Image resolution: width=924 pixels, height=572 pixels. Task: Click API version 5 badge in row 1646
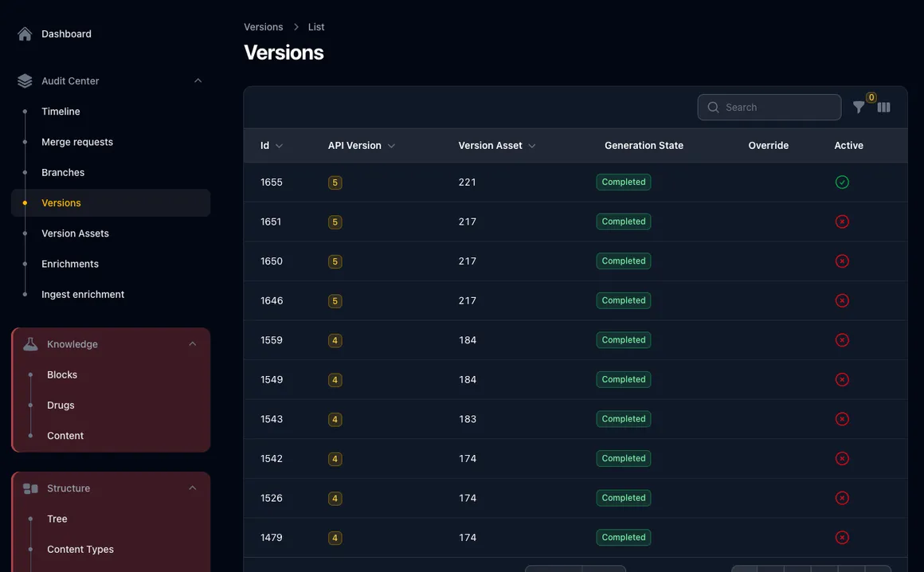pyautogui.click(x=335, y=301)
